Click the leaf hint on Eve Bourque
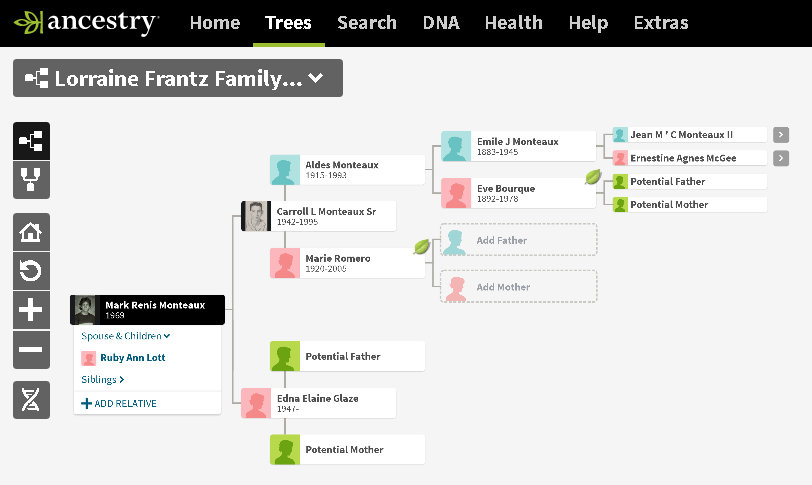Screen dimensions: 812x485 [x=592, y=177]
